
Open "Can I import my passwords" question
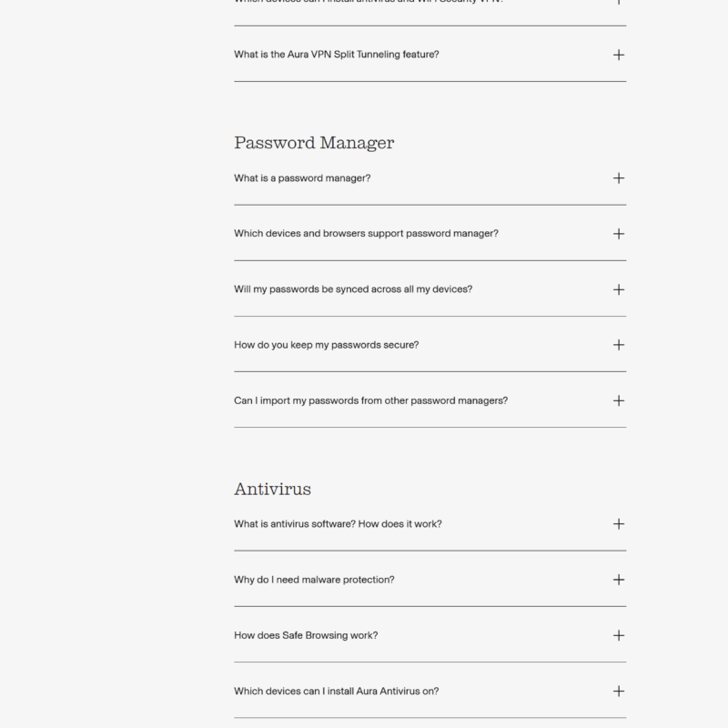click(x=370, y=400)
